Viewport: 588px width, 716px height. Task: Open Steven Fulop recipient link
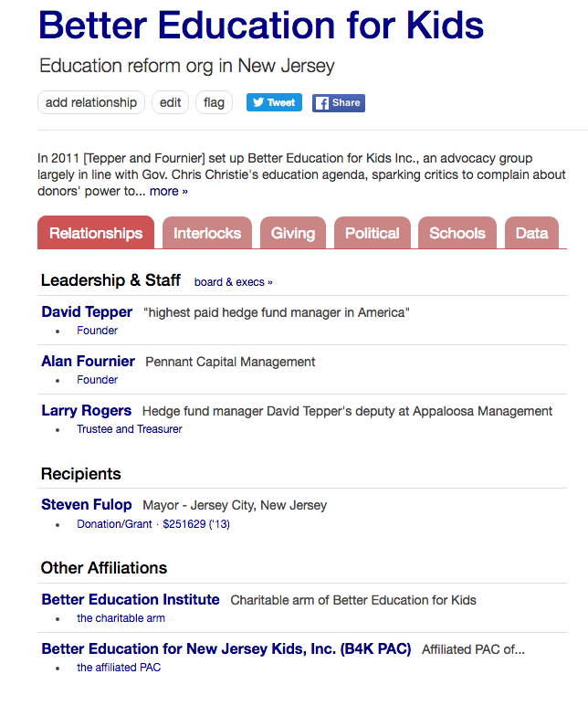86,505
